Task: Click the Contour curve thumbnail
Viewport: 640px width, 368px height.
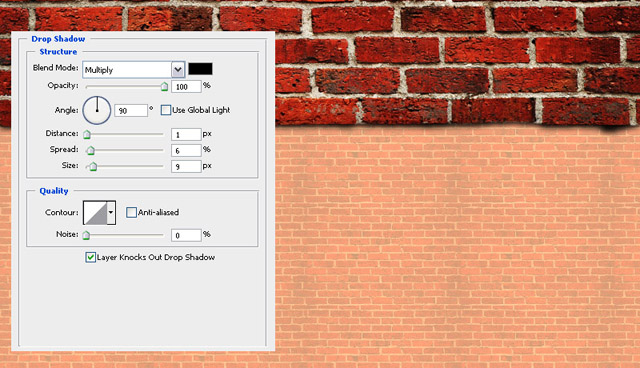Action: [x=95, y=213]
